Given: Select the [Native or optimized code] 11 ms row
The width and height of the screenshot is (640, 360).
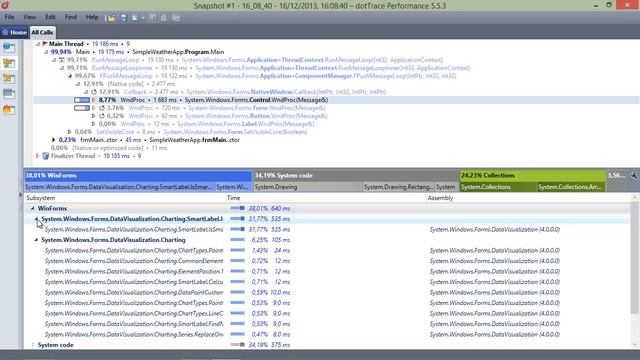Looking at the screenshot, I should [x=109, y=148].
